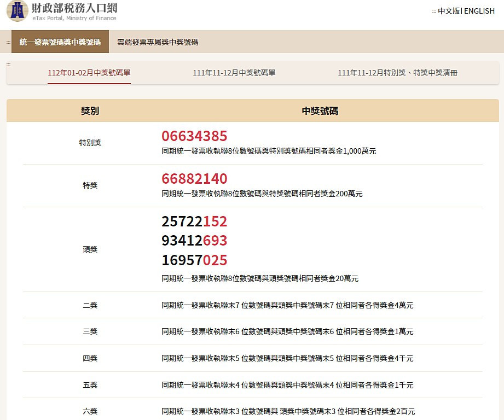Image resolution: width=504 pixels, height=420 pixels.
Task: Switch to ENGLISH language
Action: tap(479, 11)
